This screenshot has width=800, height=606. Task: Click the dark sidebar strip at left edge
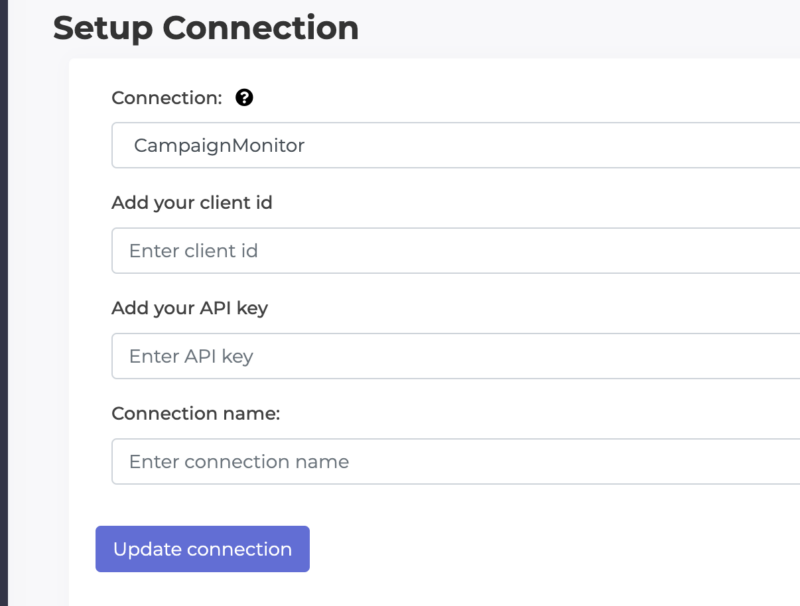[x=4, y=303]
